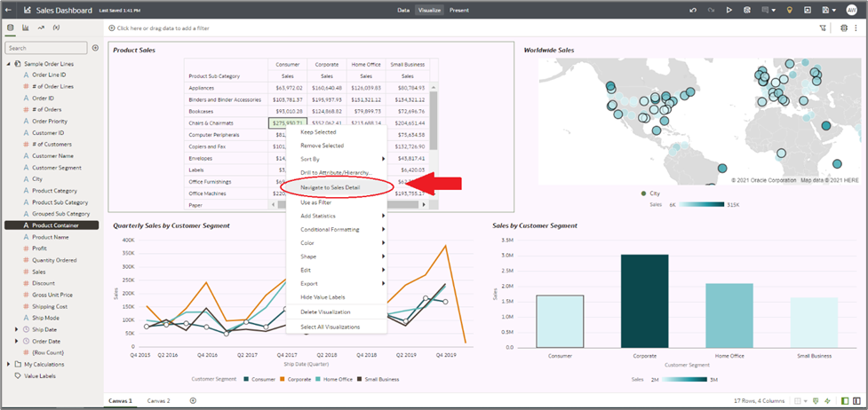This screenshot has width=868, height=410.
Task: Expand the Ship Date hierarchy
Action: tap(17, 330)
